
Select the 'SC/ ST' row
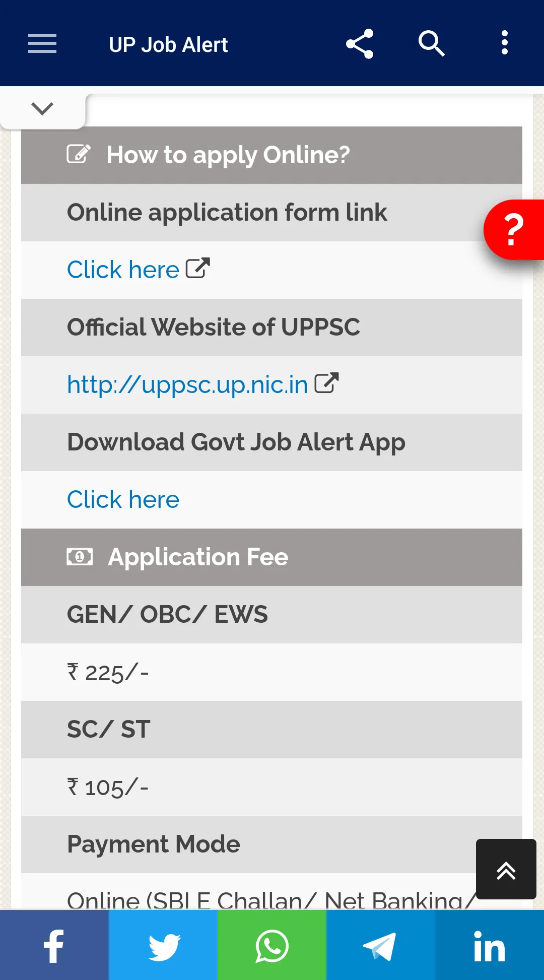click(x=271, y=730)
